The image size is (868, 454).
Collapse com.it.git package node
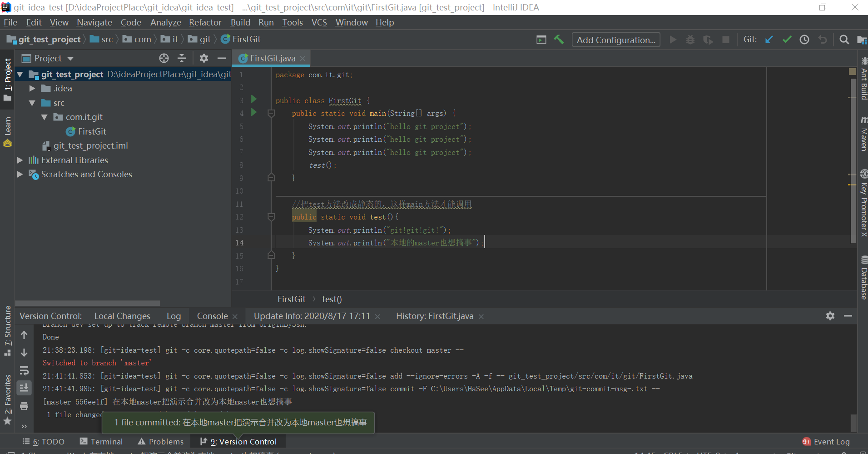(45, 117)
